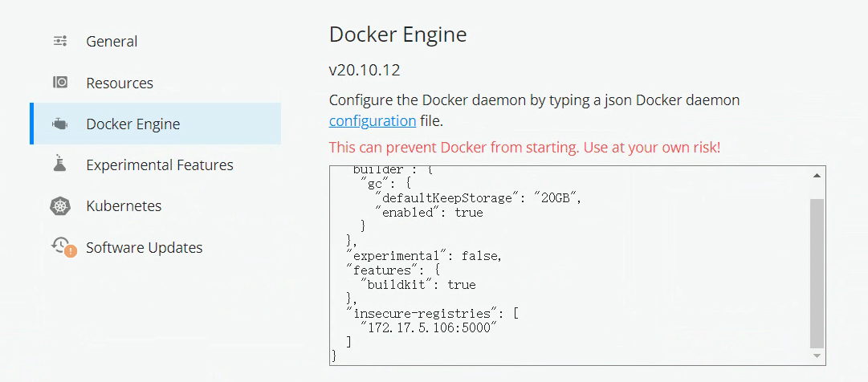The height and width of the screenshot is (382, 868).
Task: Click the Software Updates clock icon
Action: pos(59,244)
